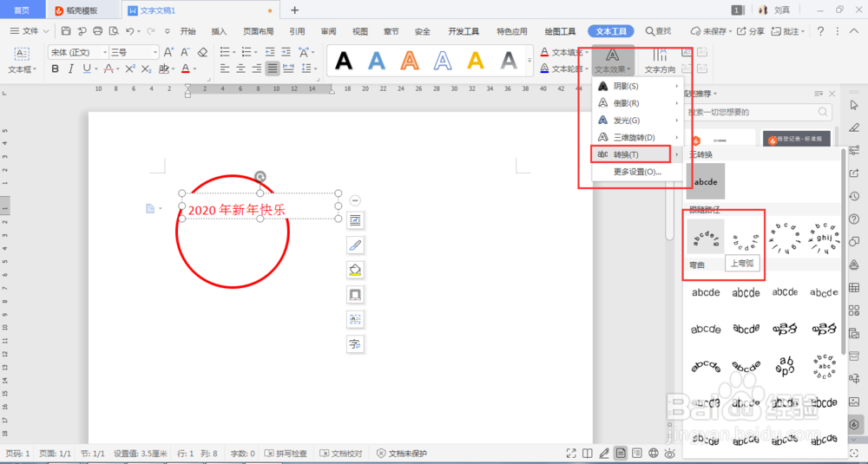This screenshot has height=464, width=868.
Task: Click the red font color button
Action: click(x=186, y=69)
